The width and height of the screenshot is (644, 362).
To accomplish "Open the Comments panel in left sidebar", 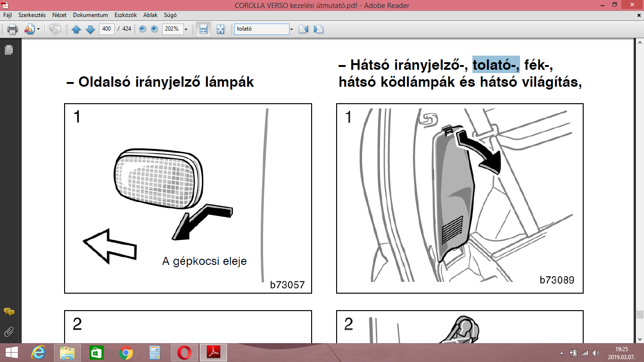I will tap(9, 312).
